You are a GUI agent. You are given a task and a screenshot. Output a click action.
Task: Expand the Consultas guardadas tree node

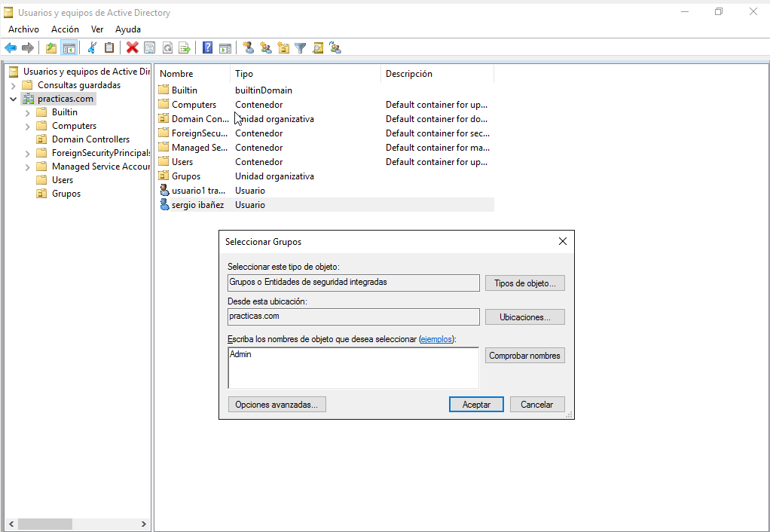pos(14,85)
